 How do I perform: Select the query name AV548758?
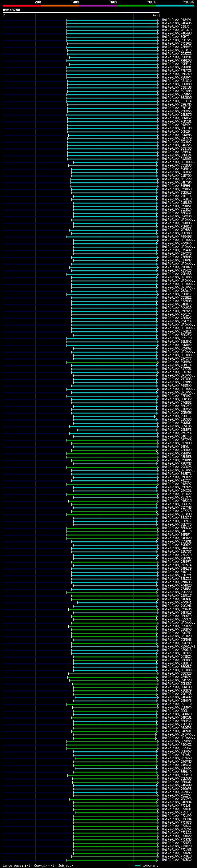point(11,10)
